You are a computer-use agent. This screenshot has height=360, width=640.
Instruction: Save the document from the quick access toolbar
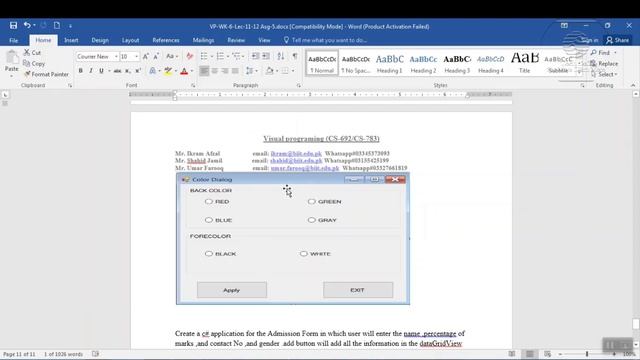[13, 25]
